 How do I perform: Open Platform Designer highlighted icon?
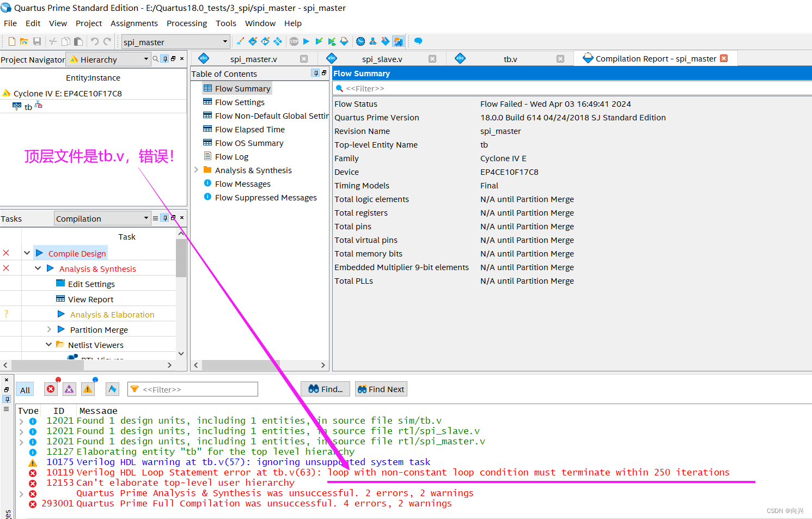click(x=399, y=41)
